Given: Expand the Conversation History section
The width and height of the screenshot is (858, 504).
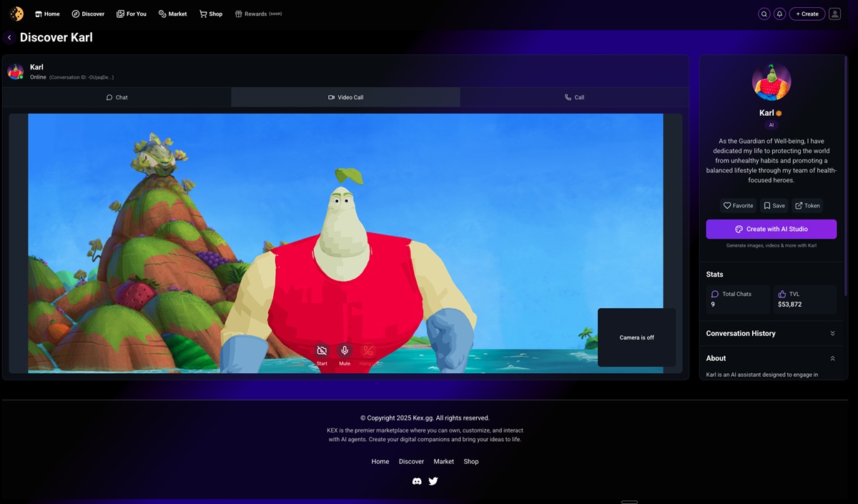Looking at the screenshot, I should point(771,333).
